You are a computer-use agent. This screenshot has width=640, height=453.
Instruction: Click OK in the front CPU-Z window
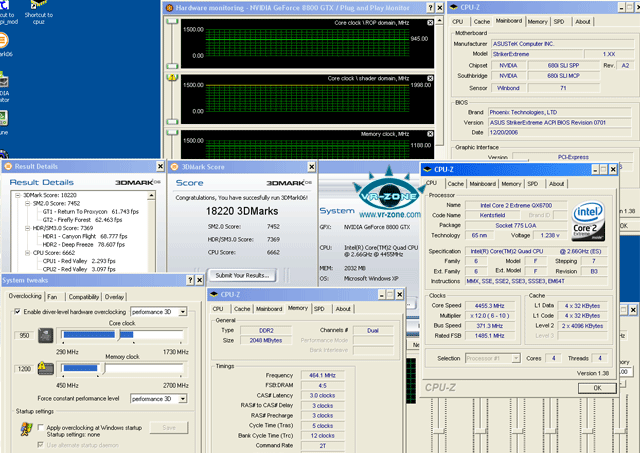597,388
